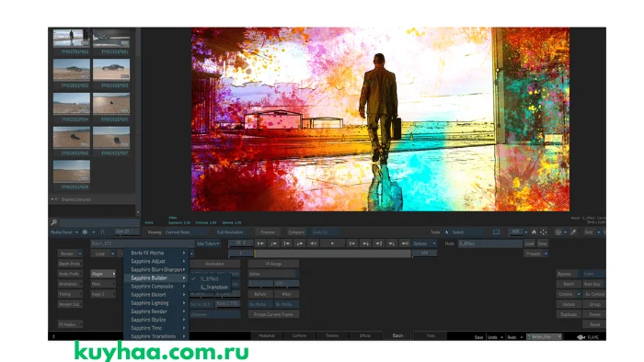Click the go-to-last-frame transport icon
The image size is (644, 362).
click(405, 243)
